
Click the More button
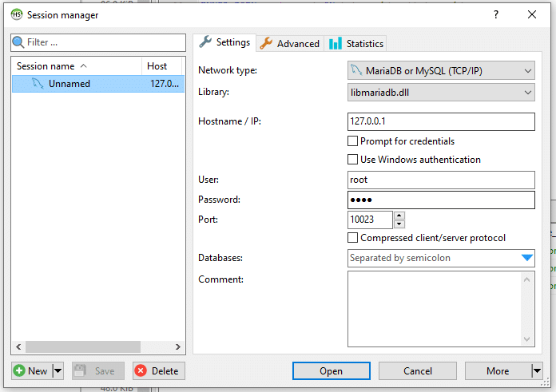click(x=498, y=370)
